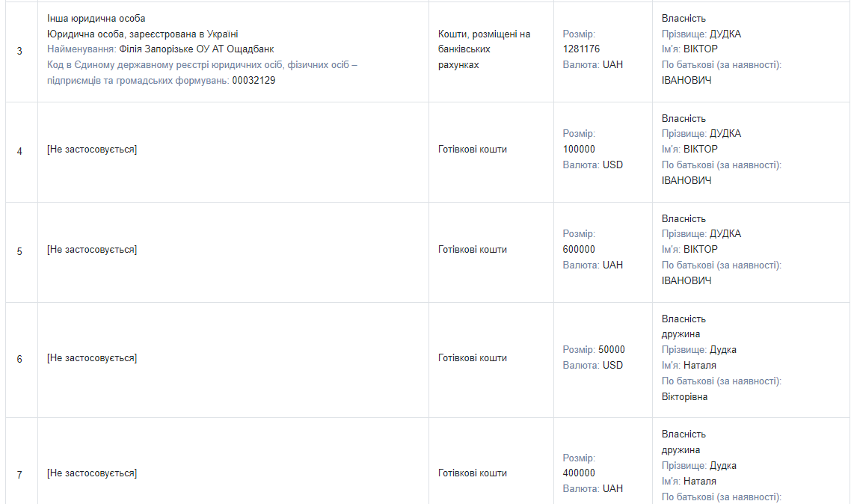Click the bank name Філія Запорізьке ОУ АТ Ощадбанк
854x504 pixels.
click(197, 49)
